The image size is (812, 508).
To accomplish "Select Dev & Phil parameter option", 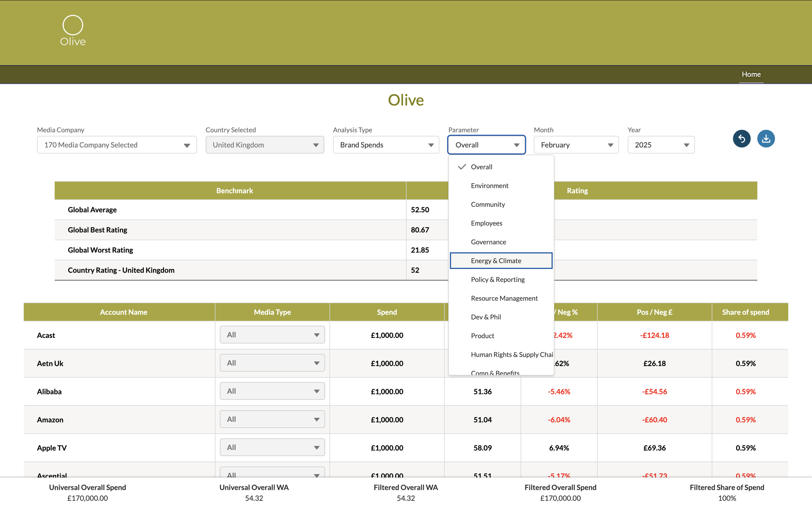I will pyautogui.click(x=486, y=317).
